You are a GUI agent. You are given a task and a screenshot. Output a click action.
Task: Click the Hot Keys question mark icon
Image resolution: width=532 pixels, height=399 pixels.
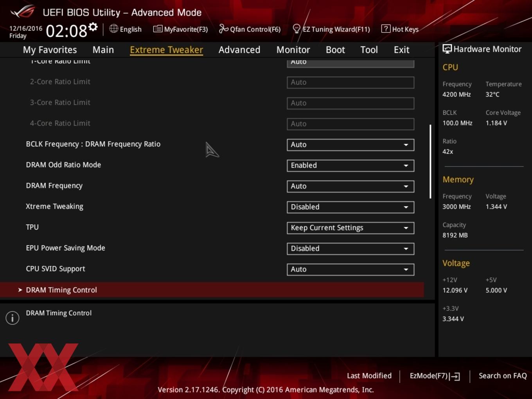386,29
